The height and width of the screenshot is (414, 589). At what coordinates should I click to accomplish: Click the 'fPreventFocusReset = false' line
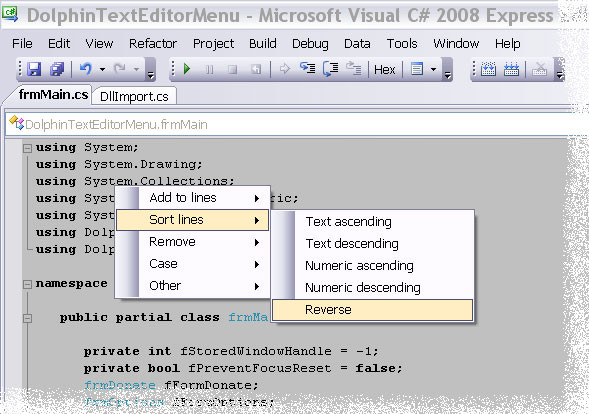pos(243,368)
